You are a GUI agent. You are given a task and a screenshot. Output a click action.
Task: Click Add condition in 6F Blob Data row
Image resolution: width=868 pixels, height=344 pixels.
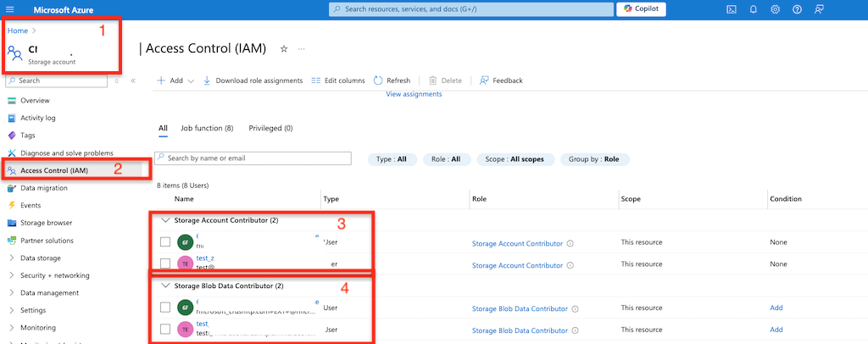tap(776, 308)
